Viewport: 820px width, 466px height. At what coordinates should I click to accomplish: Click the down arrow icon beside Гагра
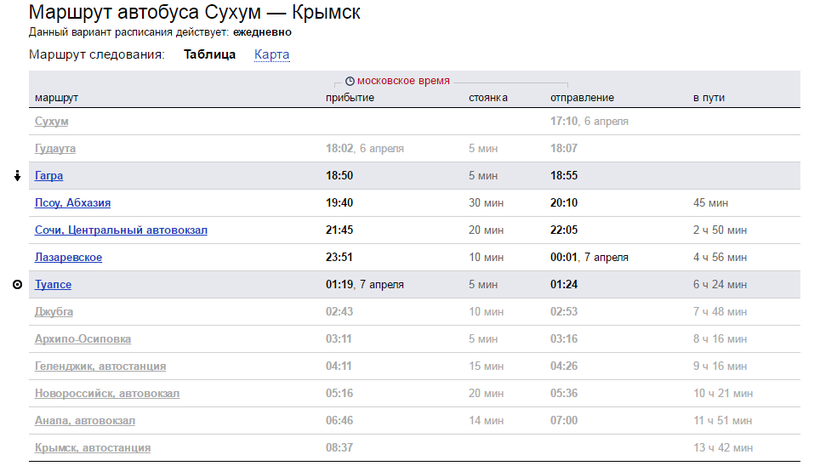pyautogui.click(x=17, y=176)
